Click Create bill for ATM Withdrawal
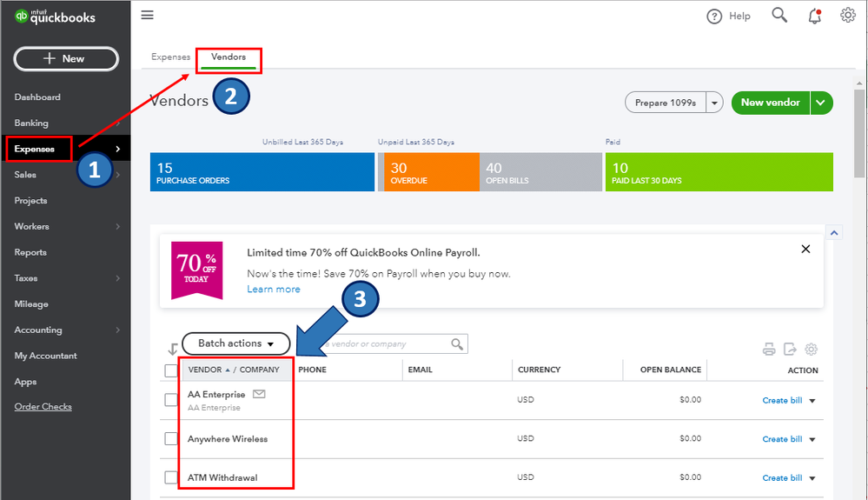Screen dimensions: 868x500 tap(782, 478)
